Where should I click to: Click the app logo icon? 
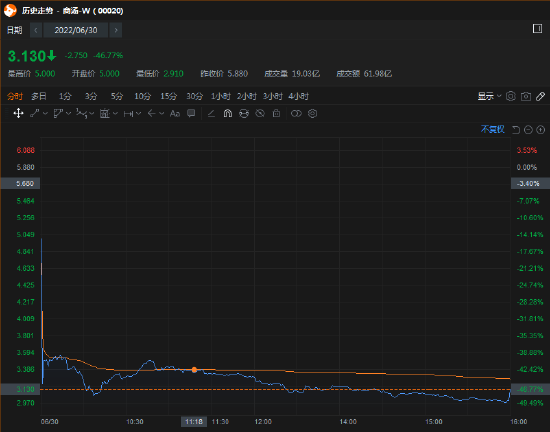10,11
